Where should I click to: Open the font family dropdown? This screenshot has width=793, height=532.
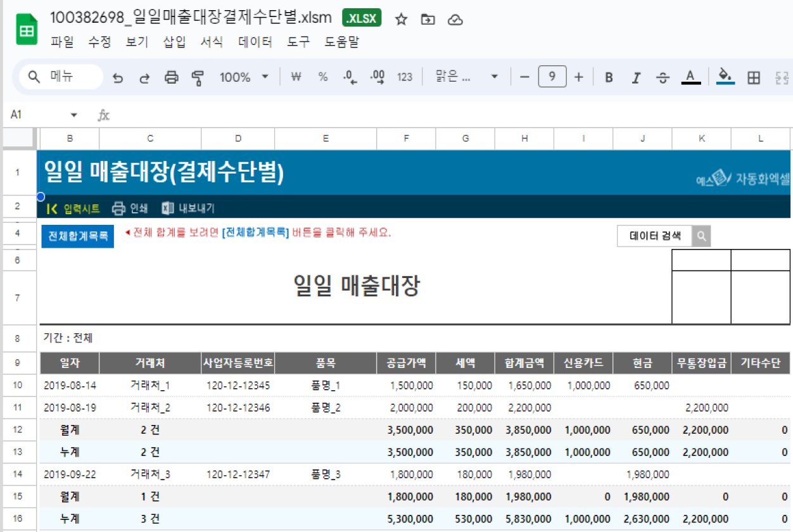(x=467, y=77)
